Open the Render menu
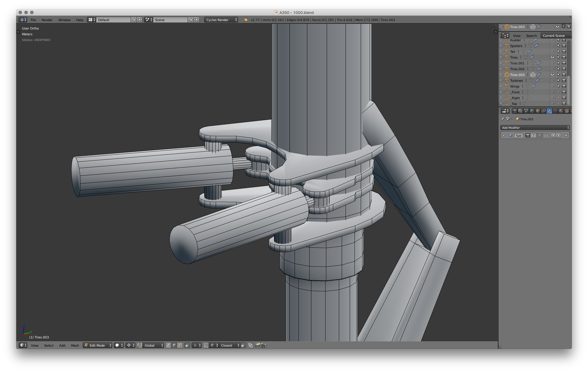Viewport: 588px width, 372px height. click(47, 20)
